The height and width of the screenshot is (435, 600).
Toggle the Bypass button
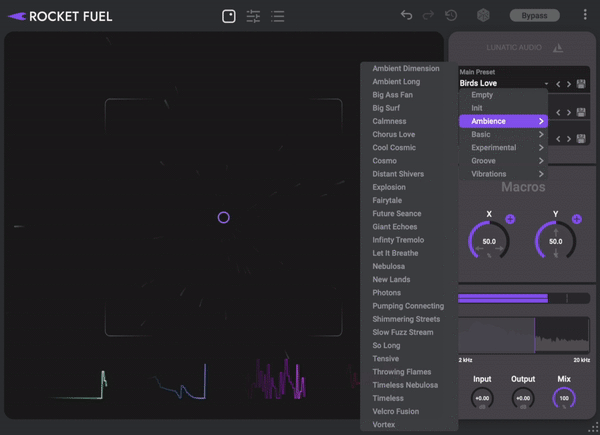click(535, 16)
